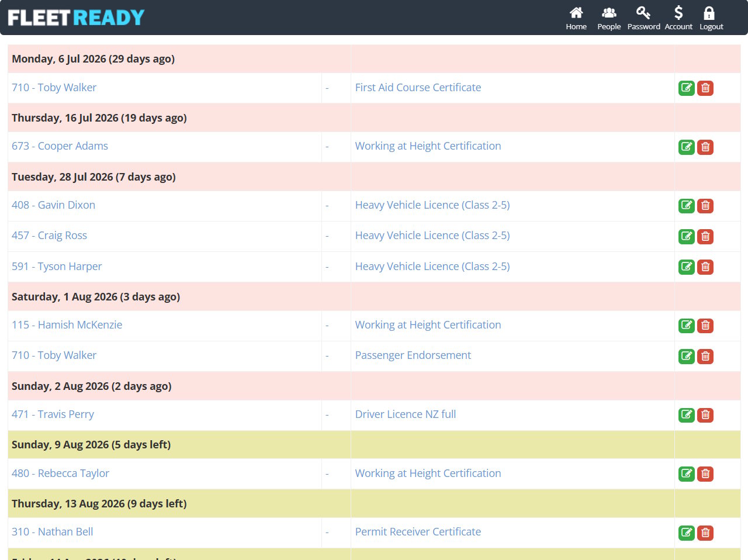748x560 pixels.
Task: Open the 673 - Cooper Adams link
Action: pos(60,146)
